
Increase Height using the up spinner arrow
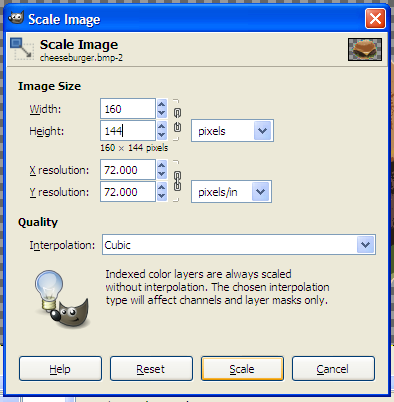162,126
